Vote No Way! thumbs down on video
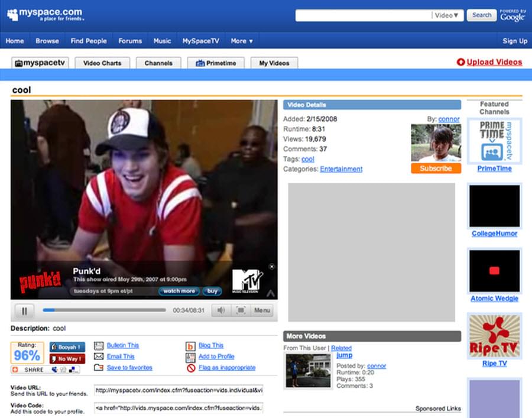532x418 pixels. 67,358
